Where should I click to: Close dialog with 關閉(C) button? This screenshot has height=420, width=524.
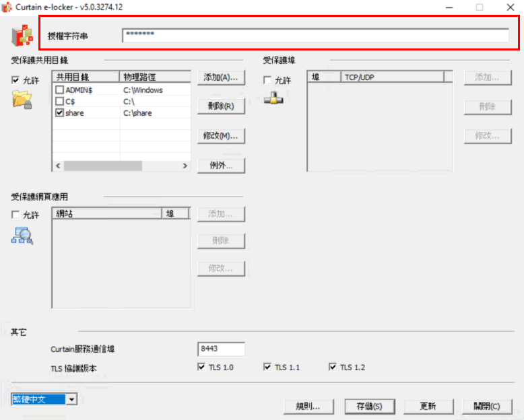coord(487,407)
